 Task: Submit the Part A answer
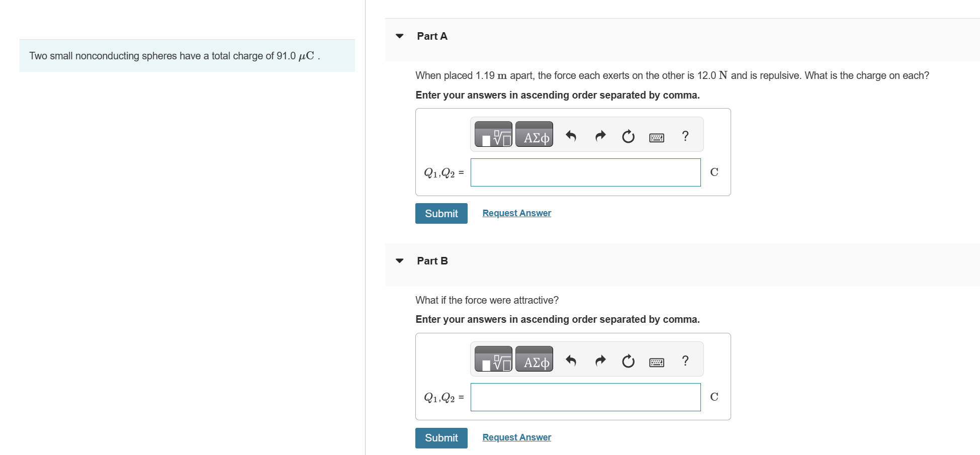(441, 213)
